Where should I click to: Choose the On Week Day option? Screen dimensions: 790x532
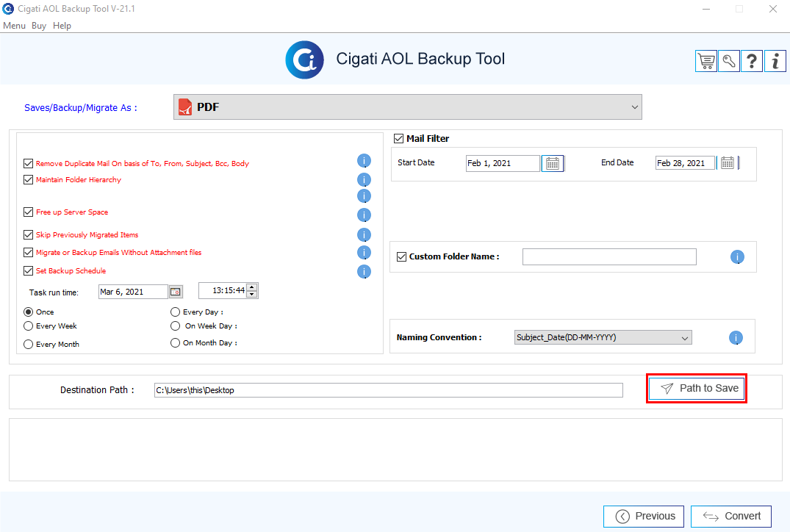pos(176,326)
